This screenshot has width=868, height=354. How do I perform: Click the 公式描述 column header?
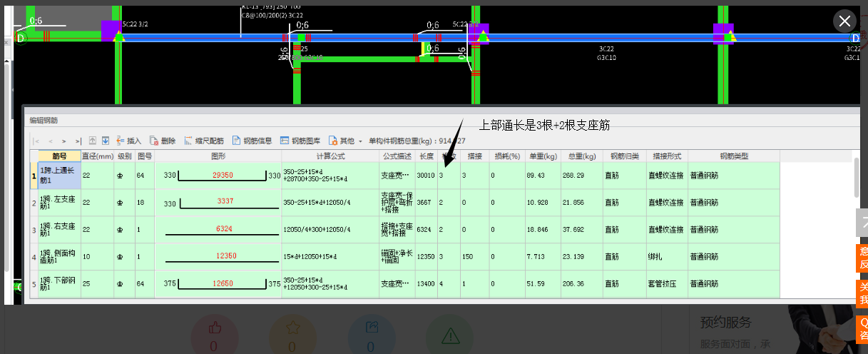click(397, 156)
